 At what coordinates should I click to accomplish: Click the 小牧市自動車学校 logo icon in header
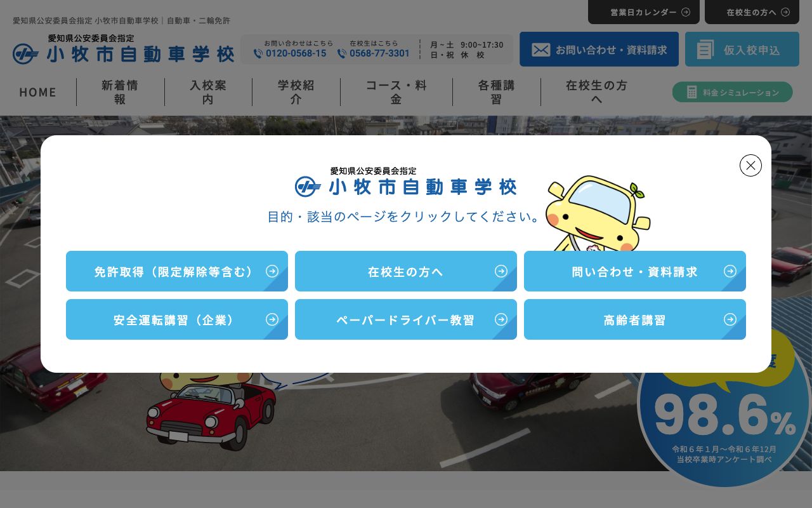[25, 54]
